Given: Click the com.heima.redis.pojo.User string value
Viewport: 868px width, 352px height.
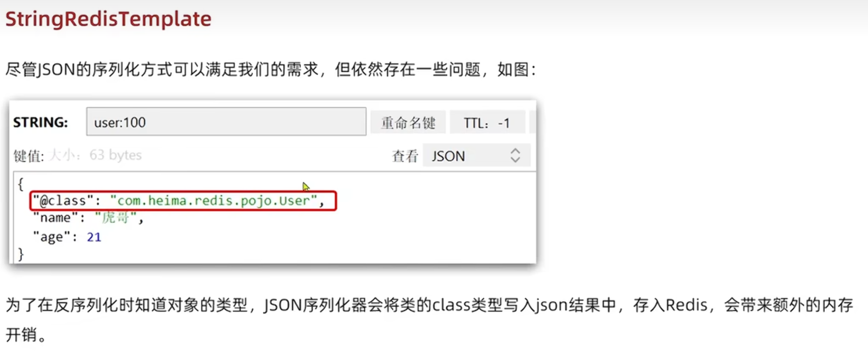Looking at the screenshot, I should click(214, 201).
